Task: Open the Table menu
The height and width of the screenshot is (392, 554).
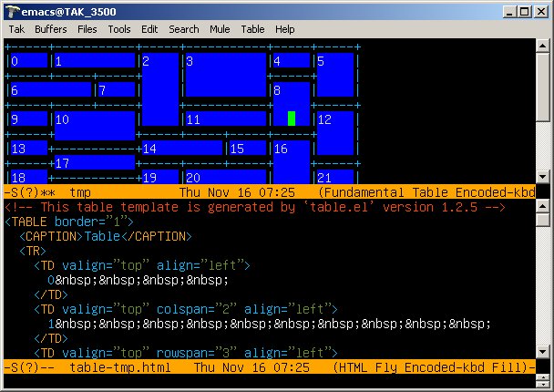Action: [x=252, y=29]
